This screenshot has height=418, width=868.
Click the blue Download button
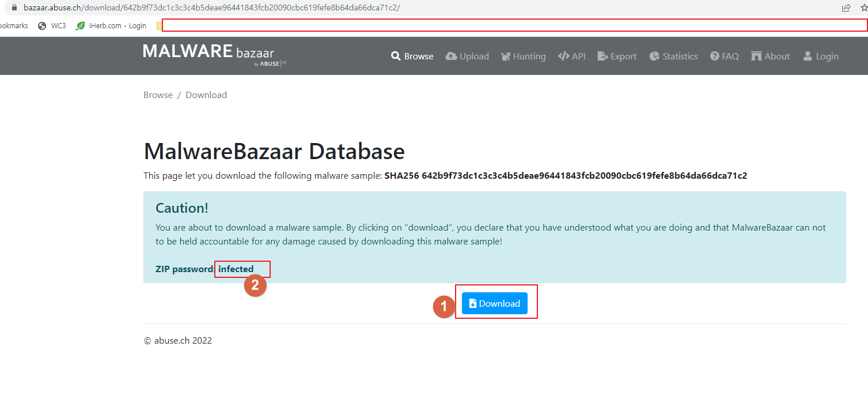494,303
